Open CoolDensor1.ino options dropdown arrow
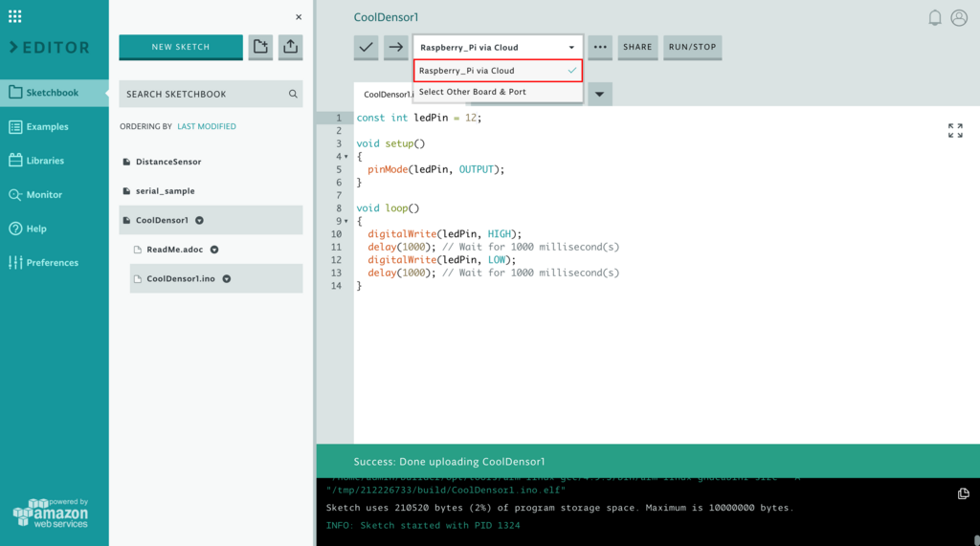 (227, 279)
